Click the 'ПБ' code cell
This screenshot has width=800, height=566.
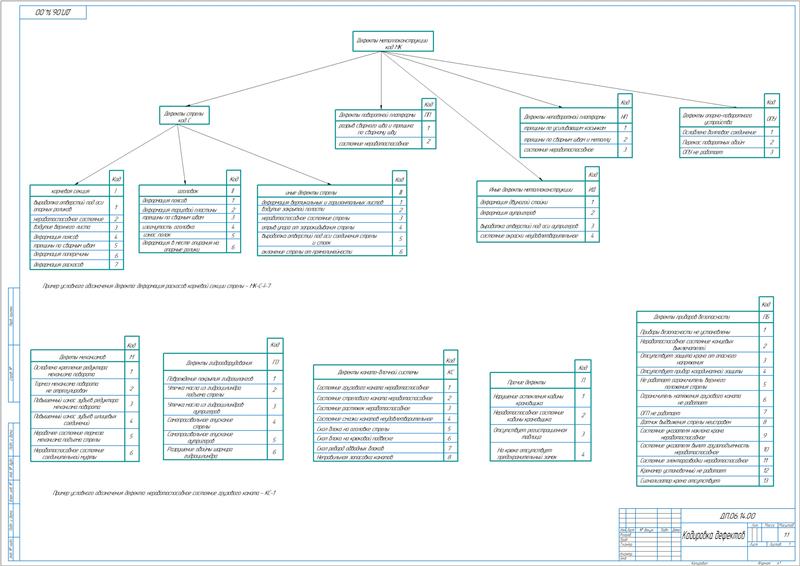point(766,317)
